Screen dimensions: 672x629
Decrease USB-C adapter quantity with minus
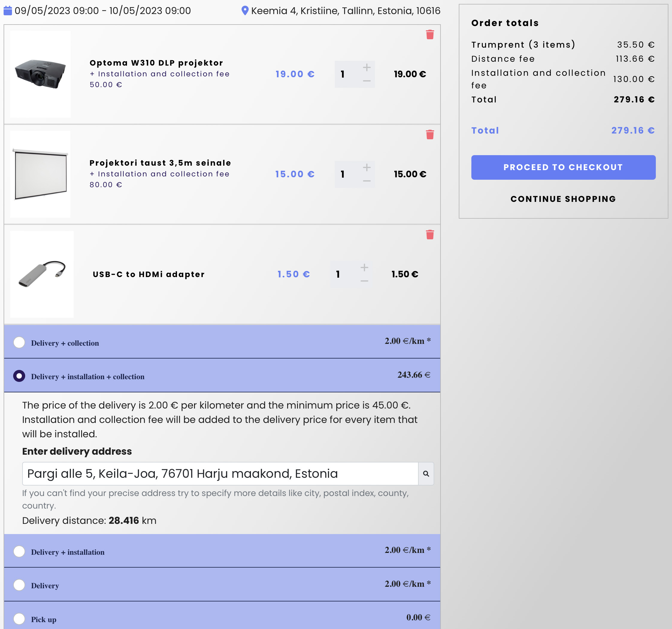point(364,281)
